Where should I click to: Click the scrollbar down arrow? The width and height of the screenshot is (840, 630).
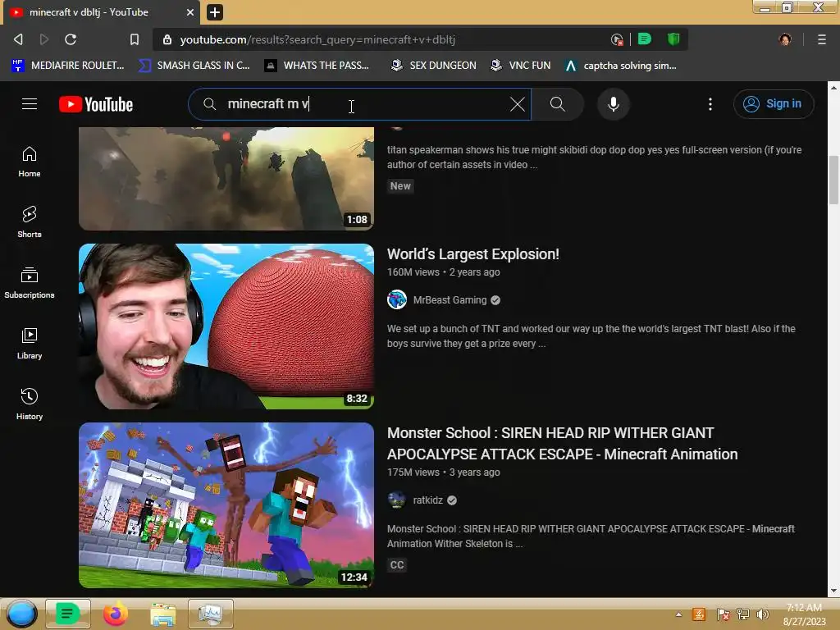pyautogui.click(x=833, y=591)
